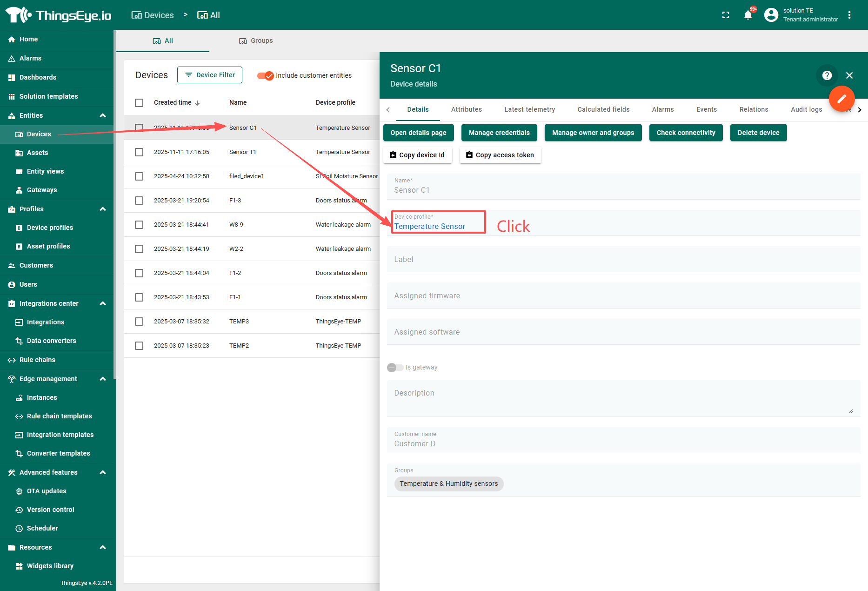Click the Temperature & Humidity sensors chip

[x=448, y=484]
